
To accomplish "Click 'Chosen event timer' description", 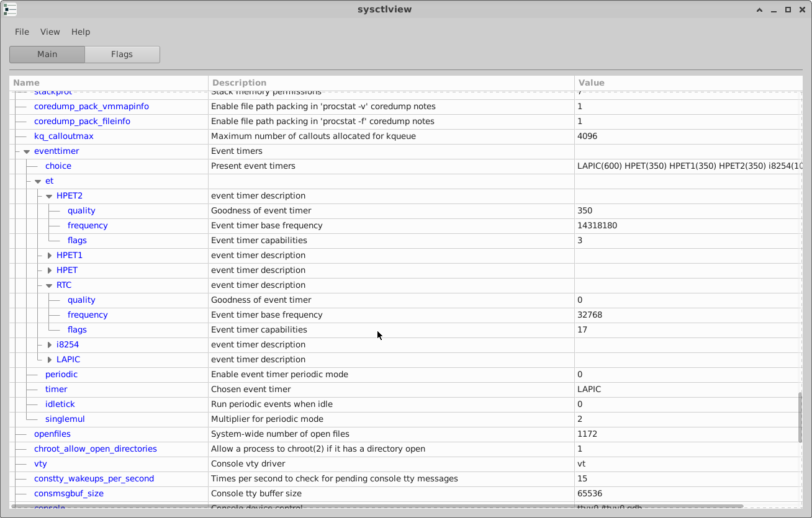I will (251, 390).
